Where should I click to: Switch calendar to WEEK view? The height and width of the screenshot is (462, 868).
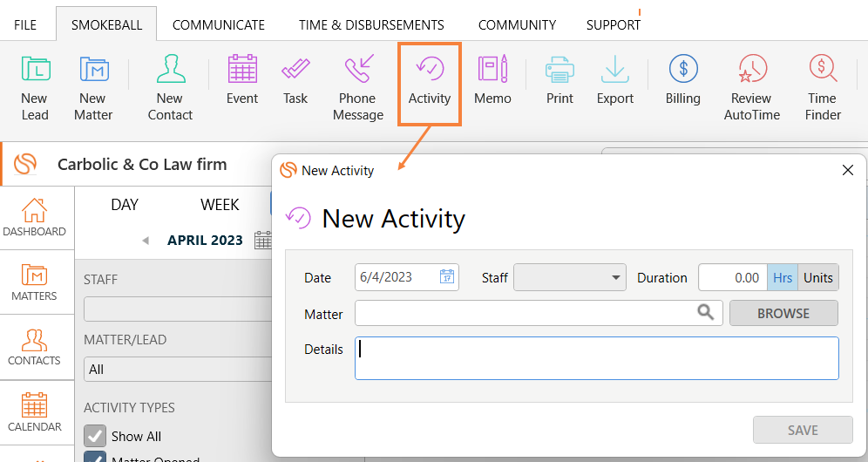220,204
